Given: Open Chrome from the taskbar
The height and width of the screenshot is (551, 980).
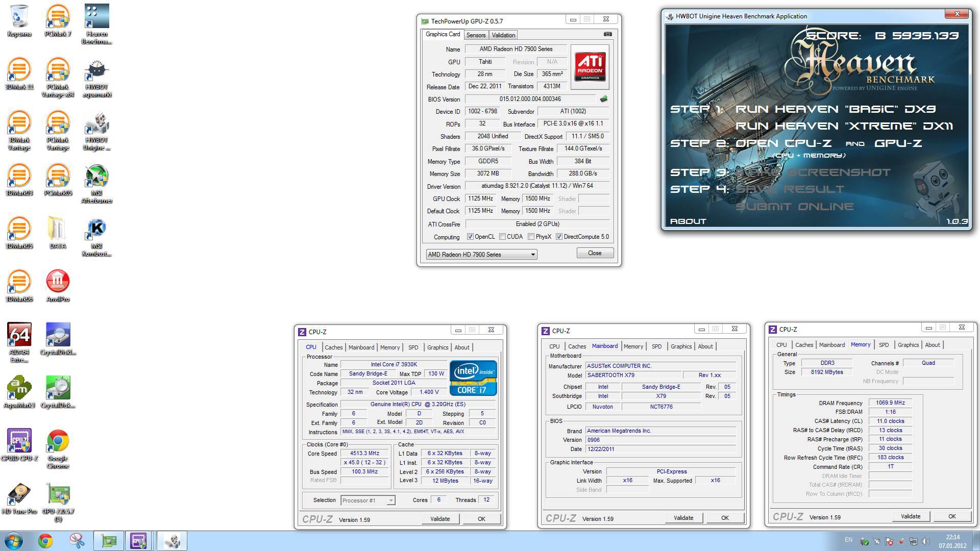Looking at the screenshot, I should pyautogui.click(x=45, y=541).
